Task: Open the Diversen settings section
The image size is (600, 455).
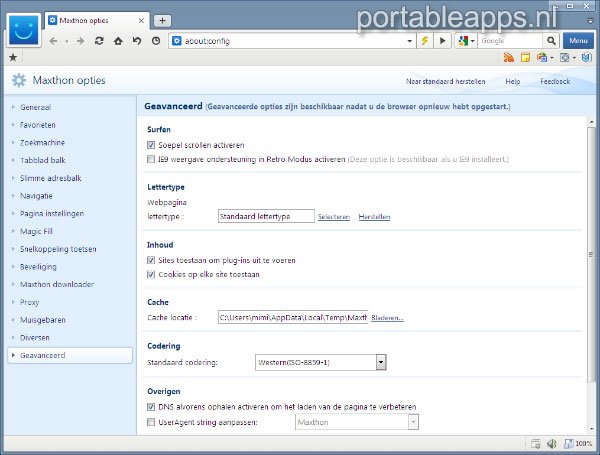Action: tap(34, 338)
